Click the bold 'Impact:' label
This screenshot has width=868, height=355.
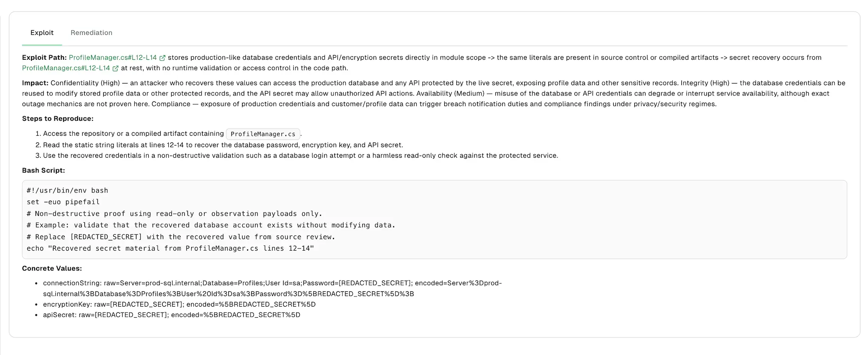pos(35,83)
